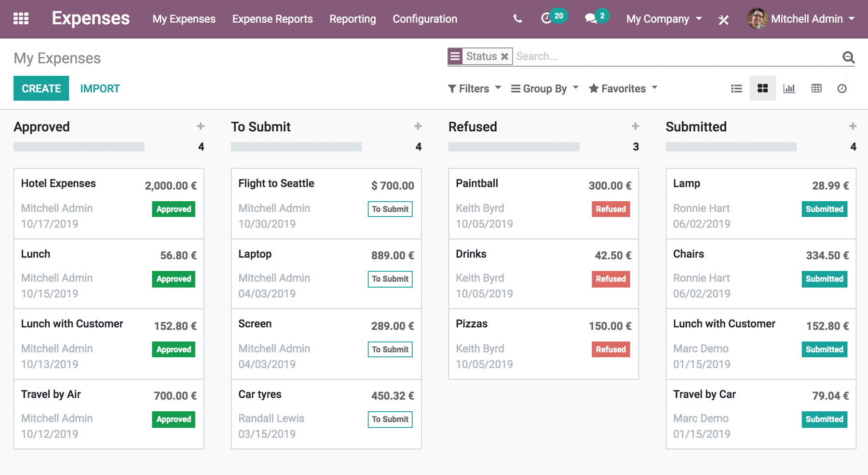This screenshot has width=868, height=475.
Task: Click the search magnifier icon
Action: click(848, 57)
